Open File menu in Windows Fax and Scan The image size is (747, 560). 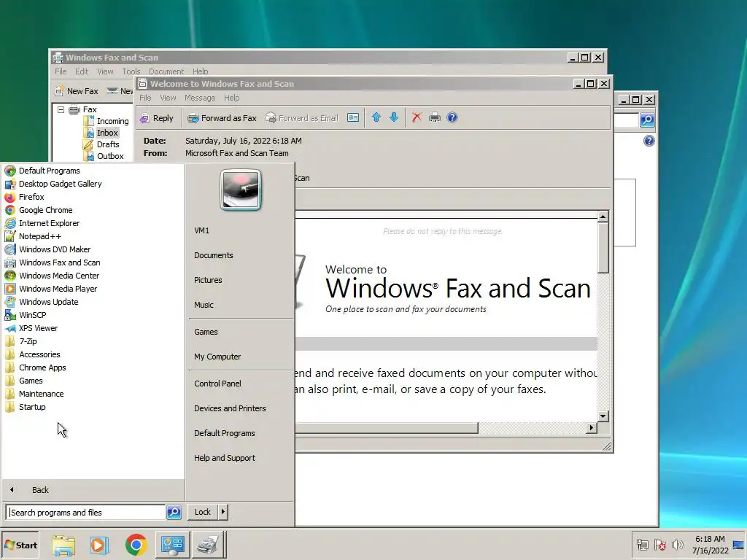pyautogui.click(x=61, y=71)
